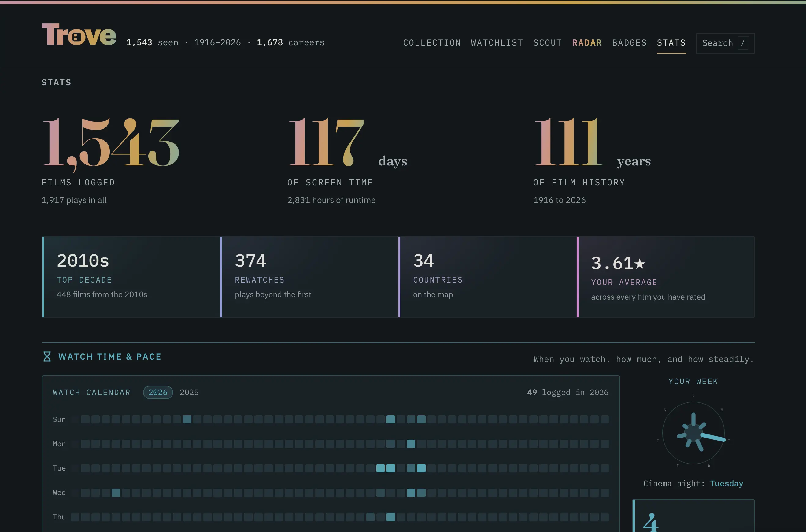Screen dimensions: 806x532
Task: Click the hourglass icon beside Watch Time & Pace
Action: point(47,357)
